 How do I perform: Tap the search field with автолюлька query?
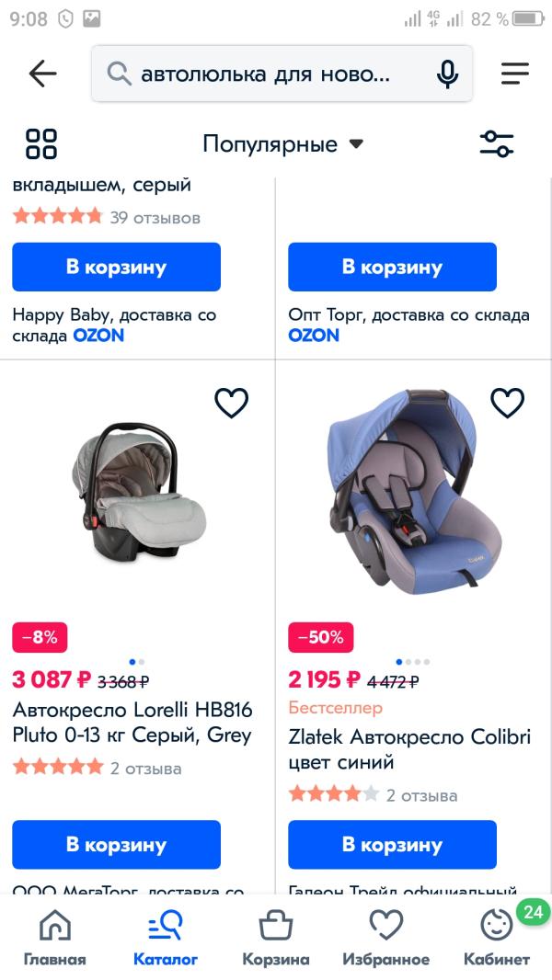(x=282, y=74)
